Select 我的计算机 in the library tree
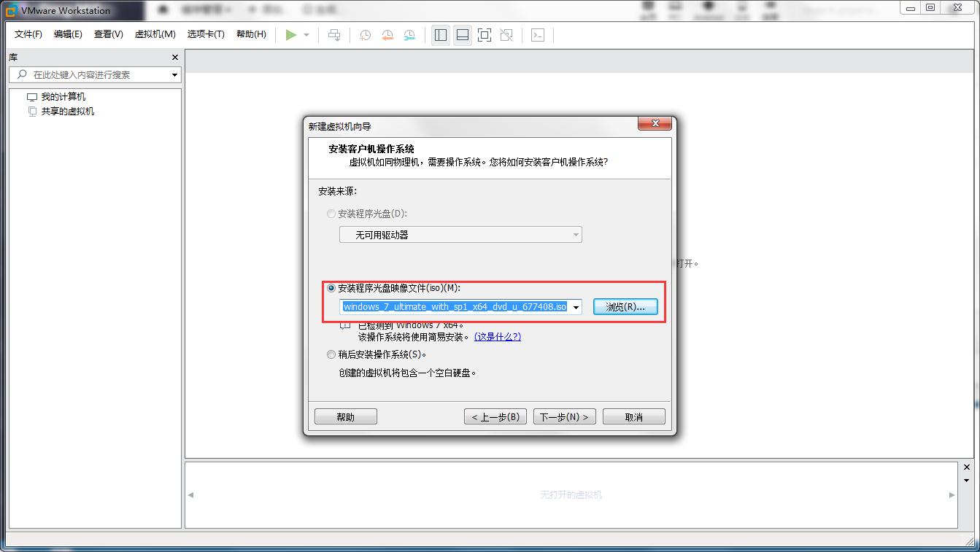Image resolution: width=980 pixels, height=552 pixels. (x=63, y=97)
